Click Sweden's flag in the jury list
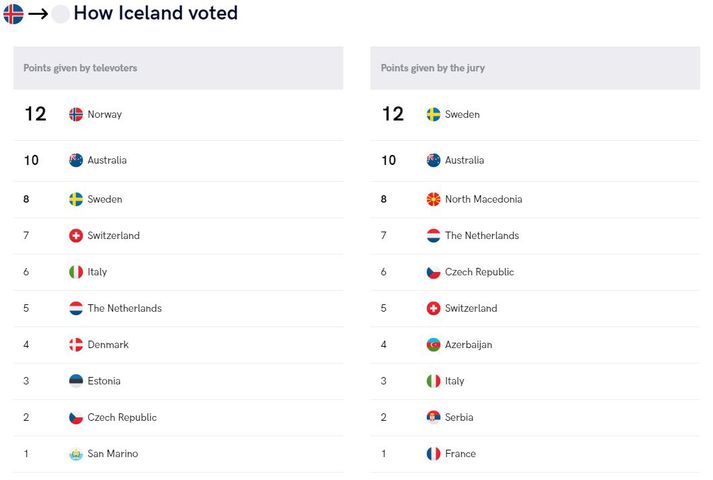The height and width of the screenshot is (480, 713). click(x=433, y=115)
